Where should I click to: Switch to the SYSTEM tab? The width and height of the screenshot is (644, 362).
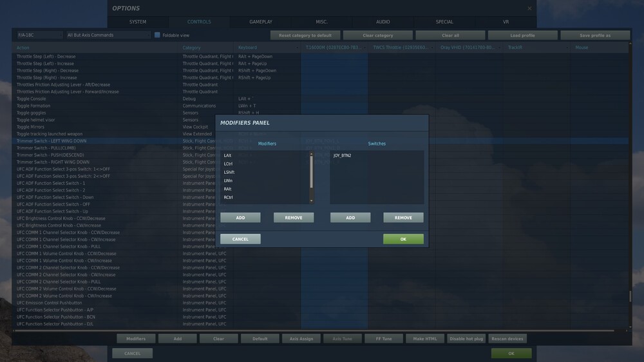138,22
